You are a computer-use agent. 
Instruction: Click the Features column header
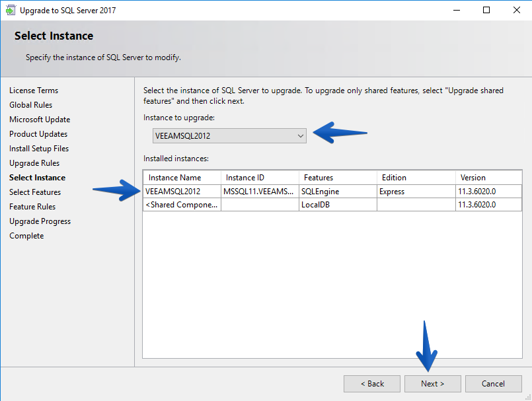pos(338,178)
